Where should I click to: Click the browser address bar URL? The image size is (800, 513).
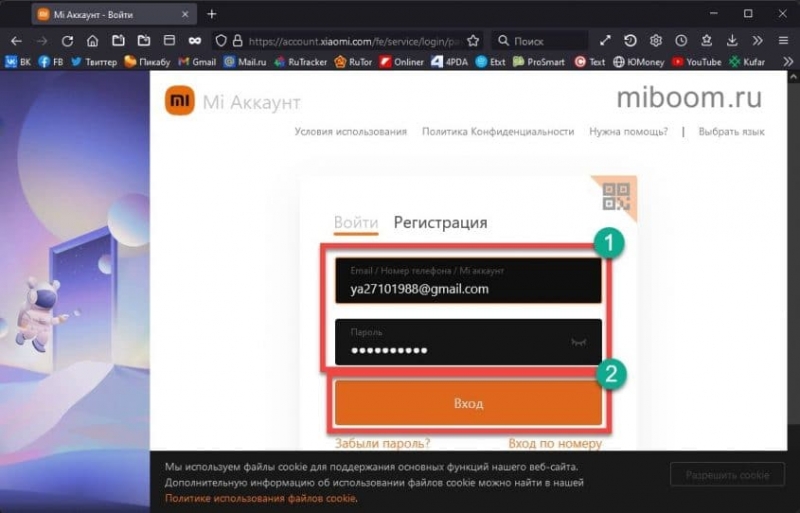tap(355, 41)
